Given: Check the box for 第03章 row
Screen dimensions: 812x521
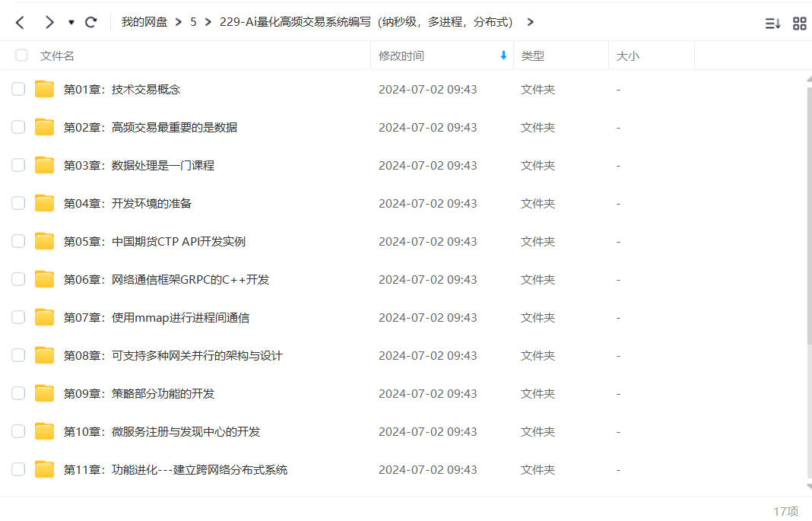Looking at the screenshot, I should (18, 165).
